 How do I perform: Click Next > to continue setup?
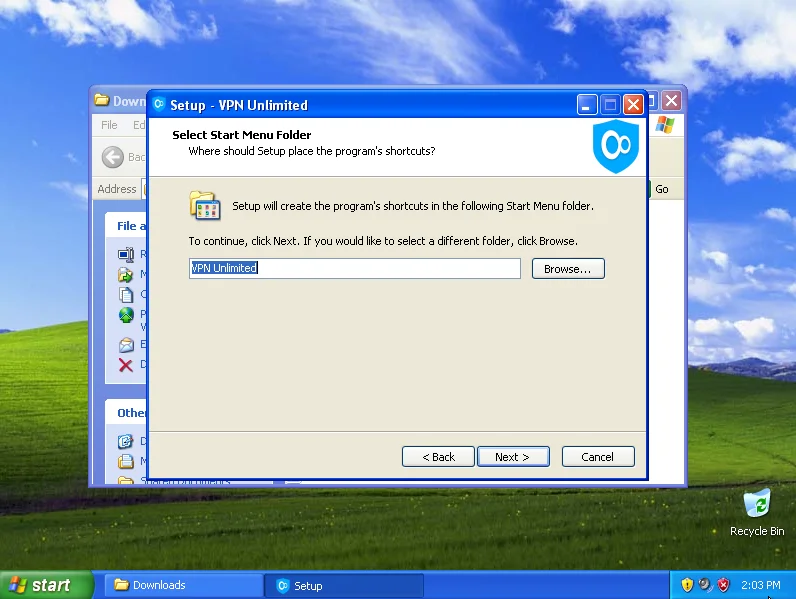tap(513, 457)
